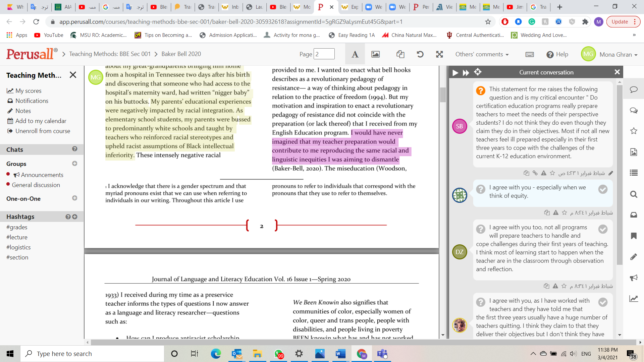Select the #logistics hashtag

pyautogui.click(x=18, y=247)
